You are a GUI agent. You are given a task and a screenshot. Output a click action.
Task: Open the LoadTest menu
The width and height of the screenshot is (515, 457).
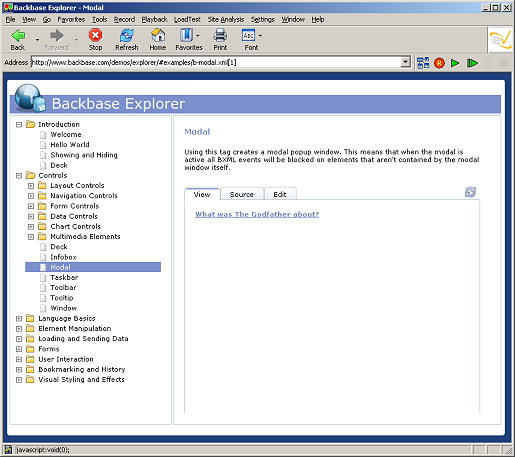(187, 20)
